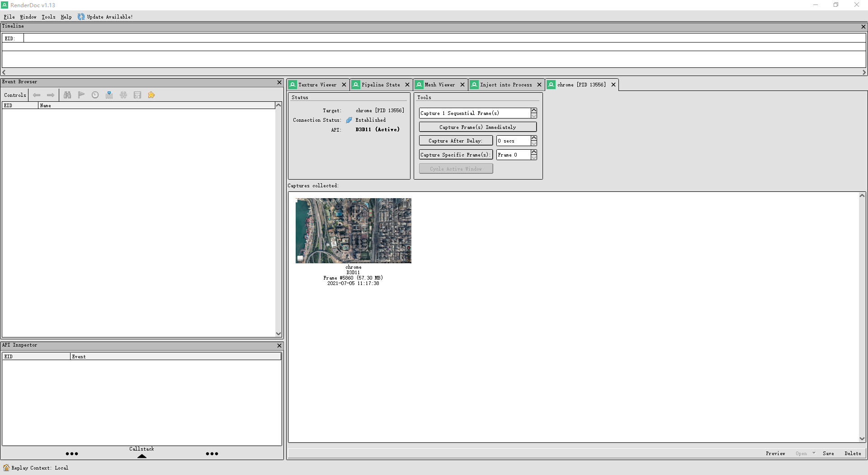Switch to the Pipeline State tab
868x475 pixels.
point(380,85)
